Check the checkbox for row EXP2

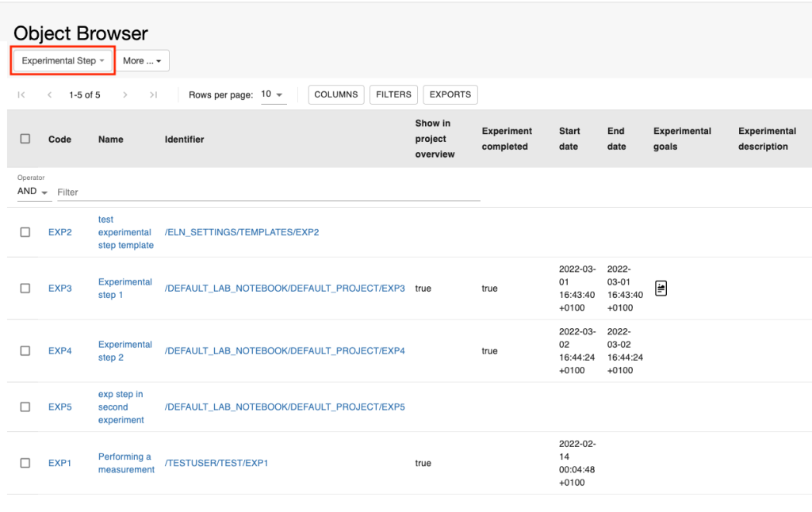[25, 232]
